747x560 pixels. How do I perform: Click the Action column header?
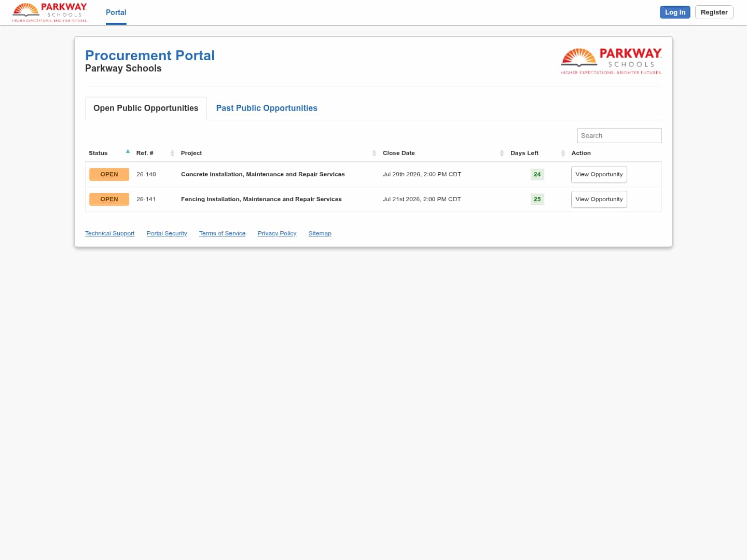581,153
